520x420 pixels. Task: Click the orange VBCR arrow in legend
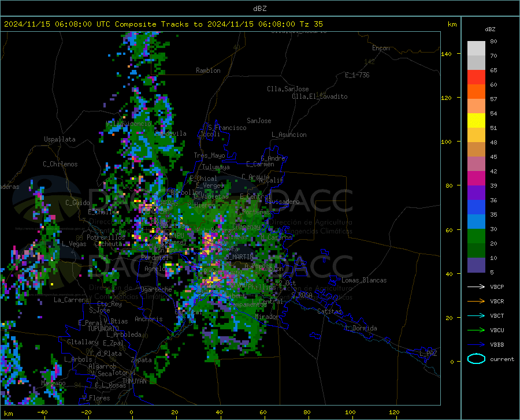click(476, 302)
